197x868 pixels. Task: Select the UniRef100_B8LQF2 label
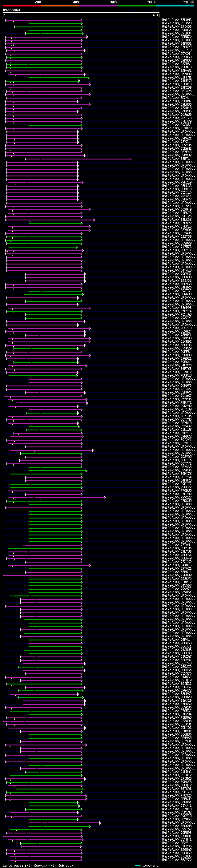click(x=176, y=785)
